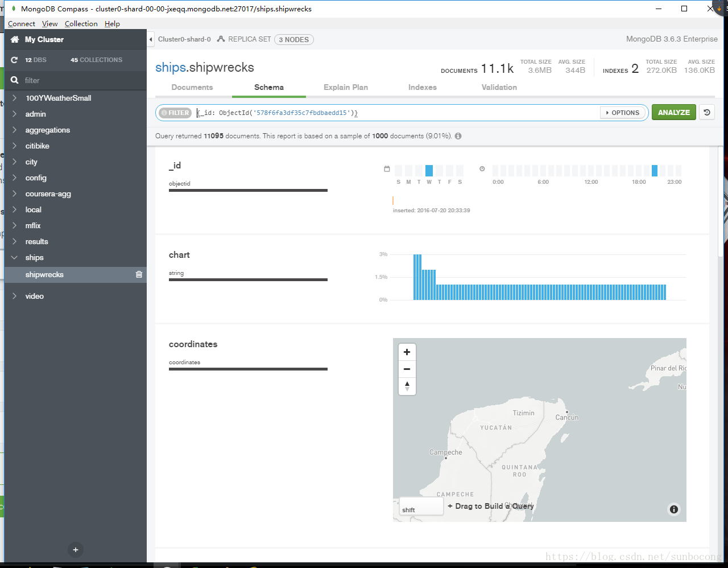Click the ships database link in title
This screenshot has width=728, height=568.
[x=171, y=67]
